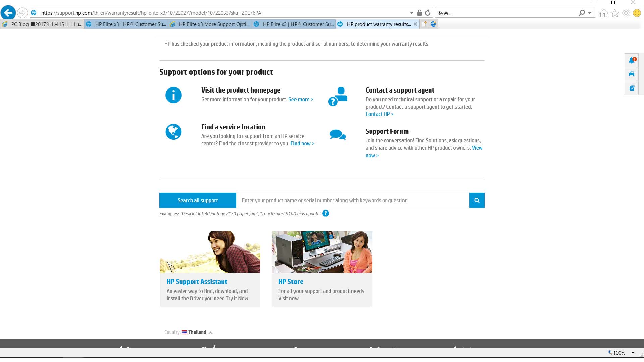The height and width of the screenshot is (362, 644).
Task: Click the Contact HP link
Action: (x=379, y=114)
